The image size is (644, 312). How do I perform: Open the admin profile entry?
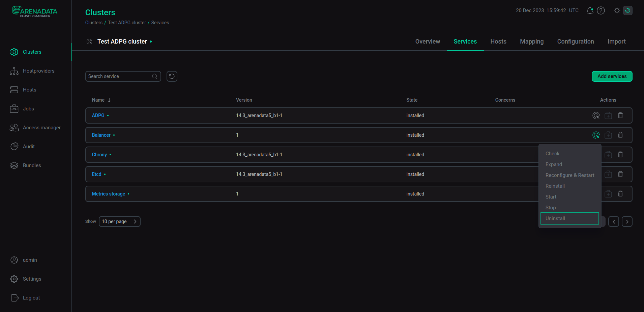coord(23,260)
